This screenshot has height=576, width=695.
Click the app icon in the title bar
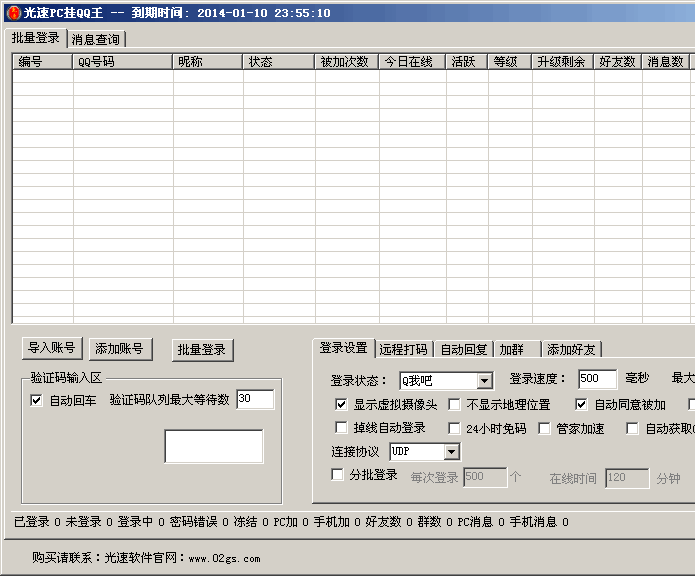click(13, 13)
